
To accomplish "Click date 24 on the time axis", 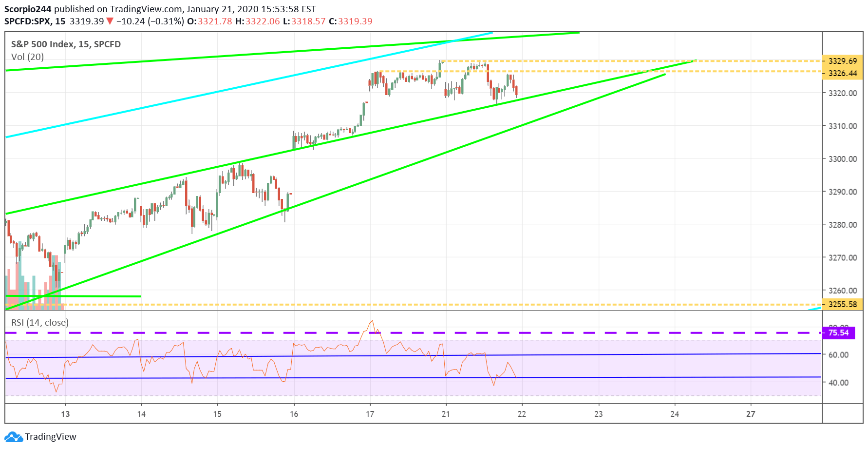I will click(675, 414).
